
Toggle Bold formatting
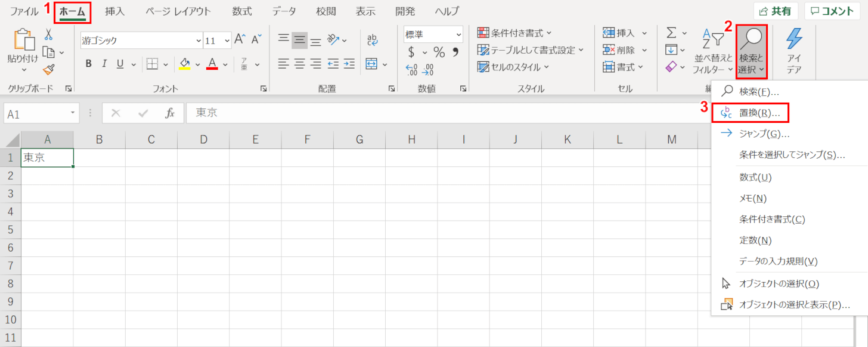point(88,64)
